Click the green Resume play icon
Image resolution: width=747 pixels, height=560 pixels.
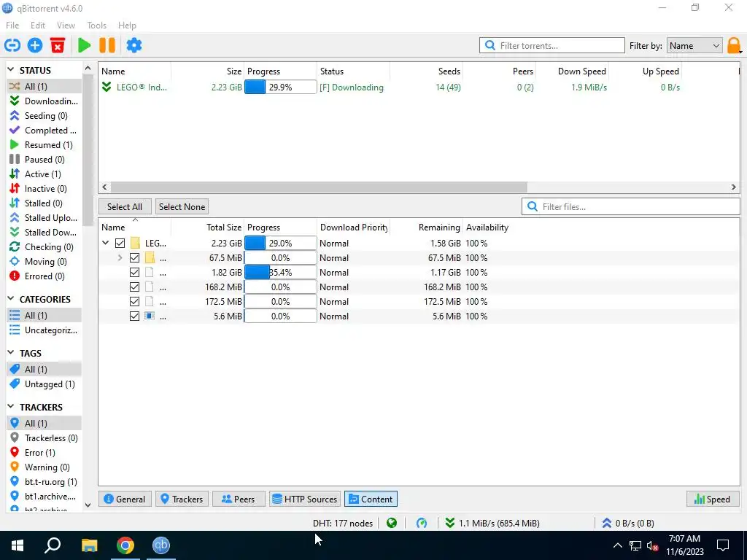click(x=85, y=46)
